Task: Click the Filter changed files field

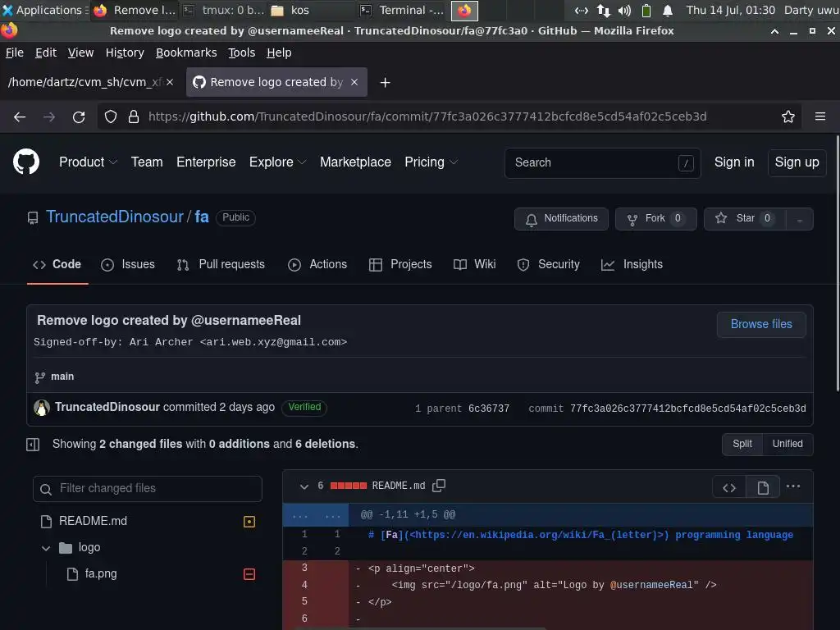Action: pos(148,489)
